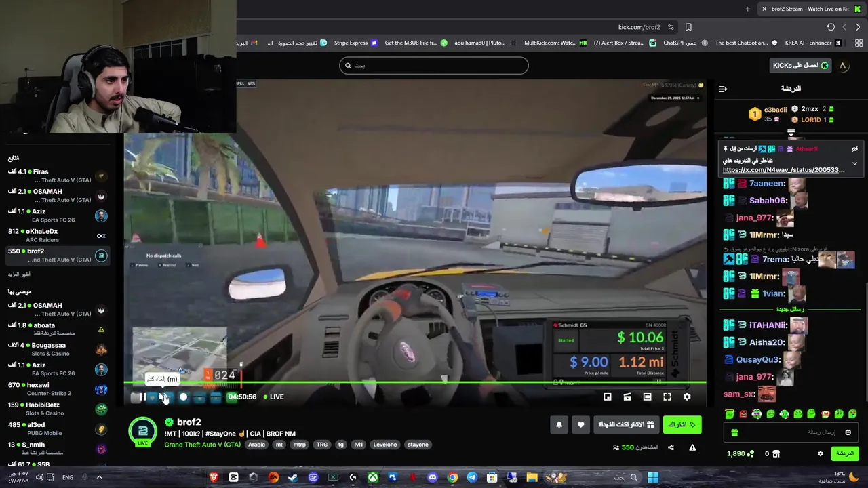Image resolution: width=868 pixels, height=488 pixels.
Task: Toggle notifications bell for brof2
Action: (x=559, y=425)
